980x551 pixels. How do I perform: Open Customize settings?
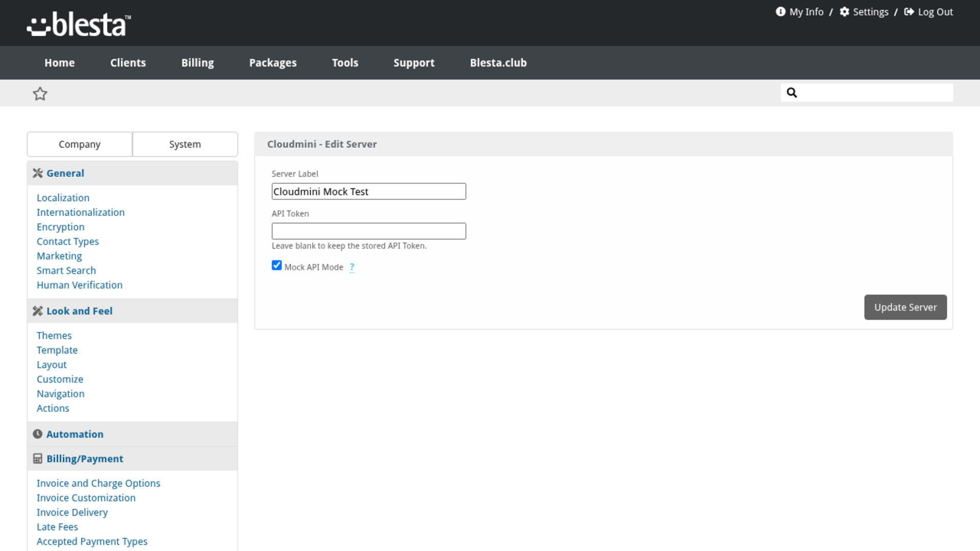[x=60, y=379]
